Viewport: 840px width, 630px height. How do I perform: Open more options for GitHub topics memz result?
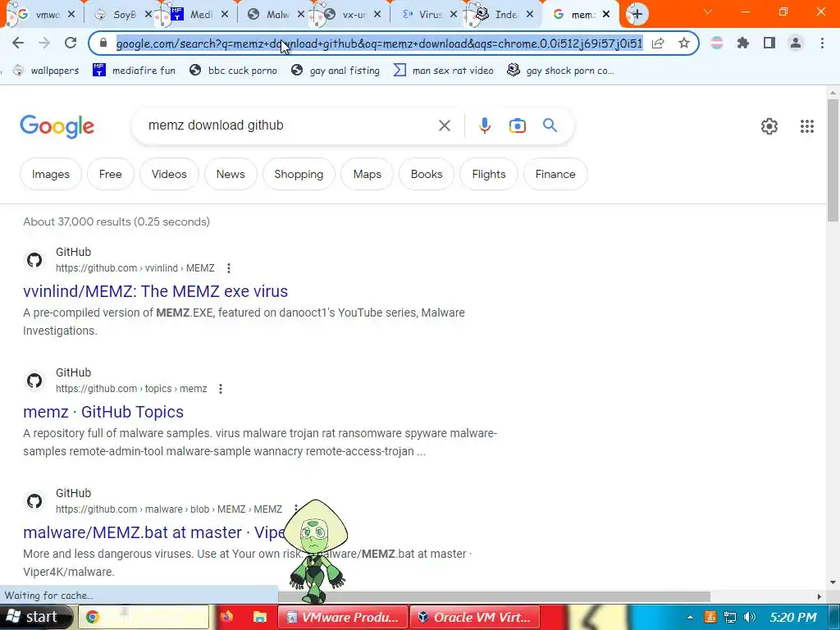[221, 389]
